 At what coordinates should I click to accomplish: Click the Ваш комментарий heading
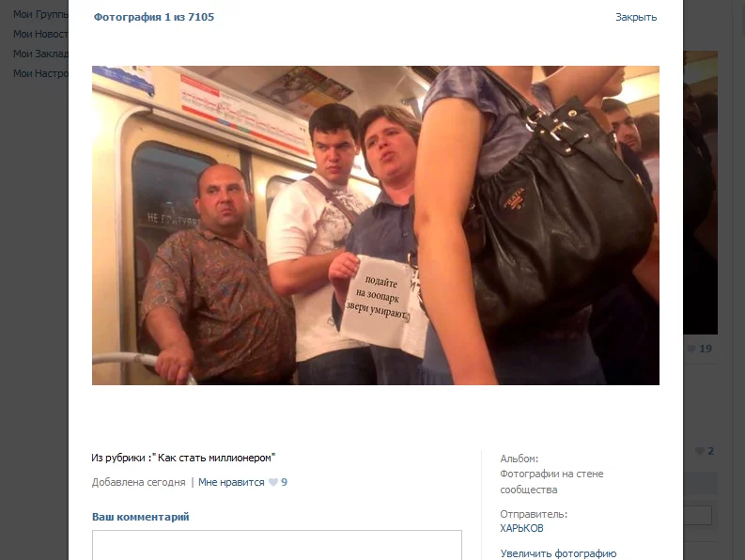[x=141, y=517]
